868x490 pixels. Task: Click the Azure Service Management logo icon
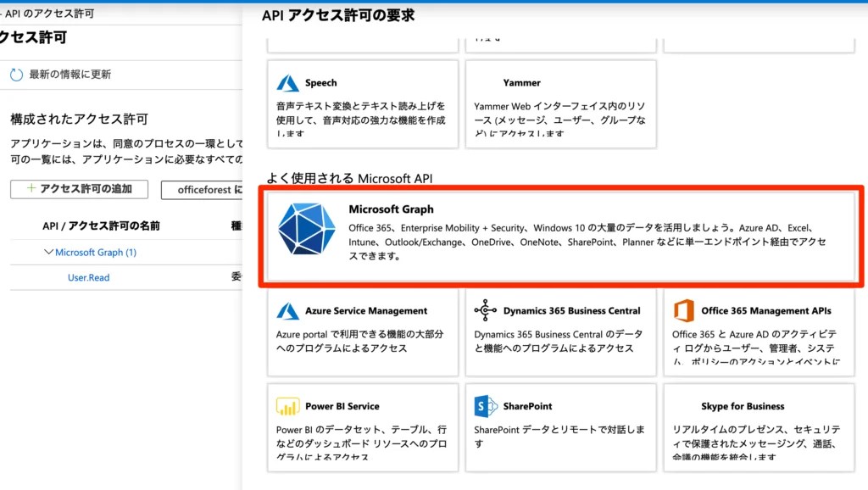click(288, 311)
